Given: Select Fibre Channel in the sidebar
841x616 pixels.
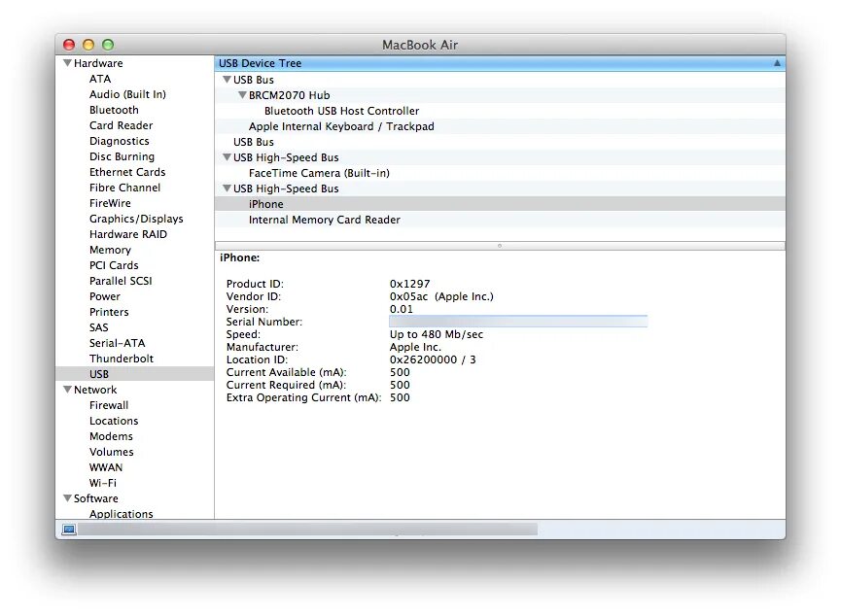Looking at the screenshot, I should click(125, 188).
